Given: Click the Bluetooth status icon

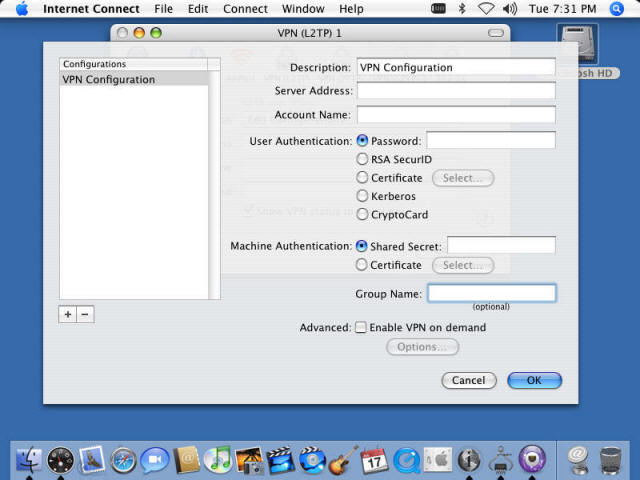Looking at the screenshot, I should [x=462, y=9].
